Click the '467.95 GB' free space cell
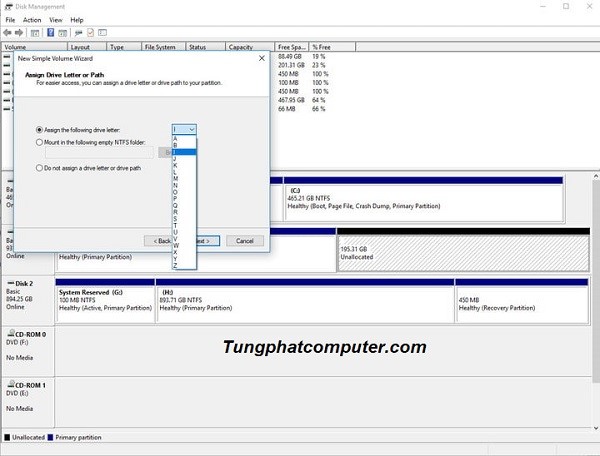This screenshot has width=600, height=456. tap(291, 100)
